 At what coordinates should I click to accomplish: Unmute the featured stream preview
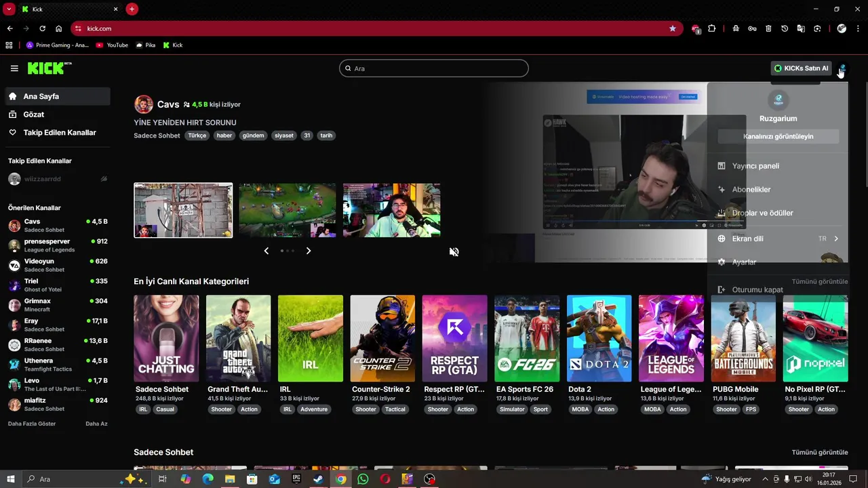click(x=454, y=251)
